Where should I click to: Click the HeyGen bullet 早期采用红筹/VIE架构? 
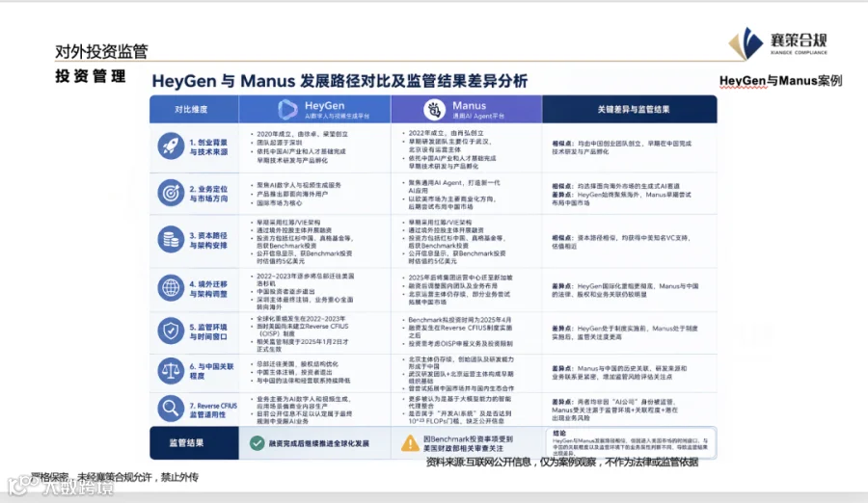tap(287, 222)
